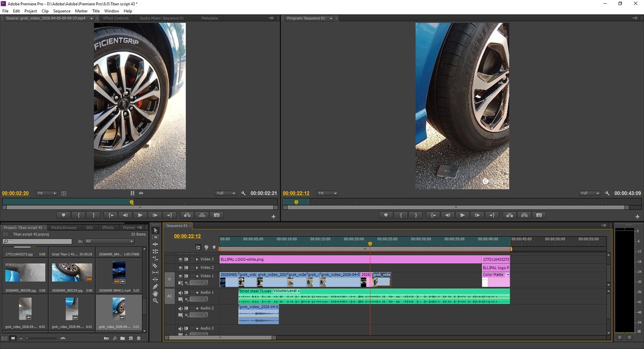Toggle sync lock for Video 3

click(186, 259)
